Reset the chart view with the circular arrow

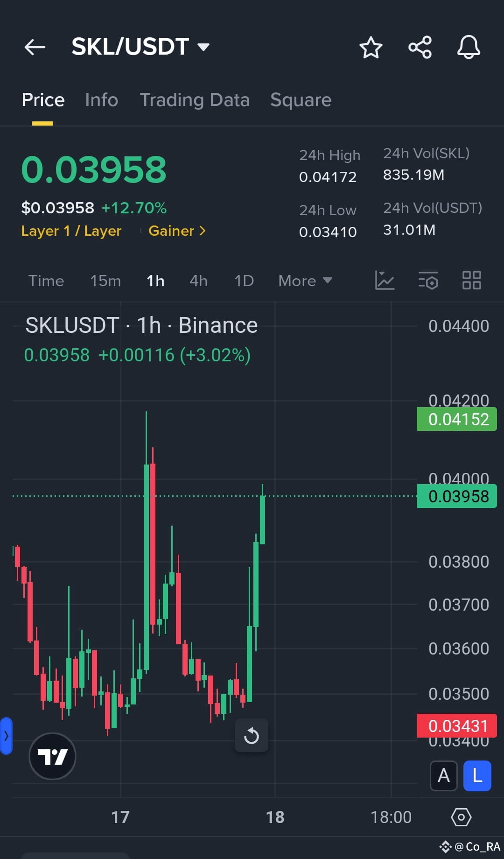point(252,736)
